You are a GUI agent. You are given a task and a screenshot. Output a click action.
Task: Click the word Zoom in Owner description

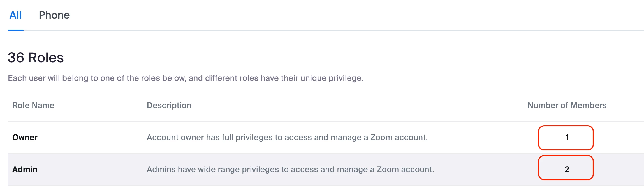381,137
